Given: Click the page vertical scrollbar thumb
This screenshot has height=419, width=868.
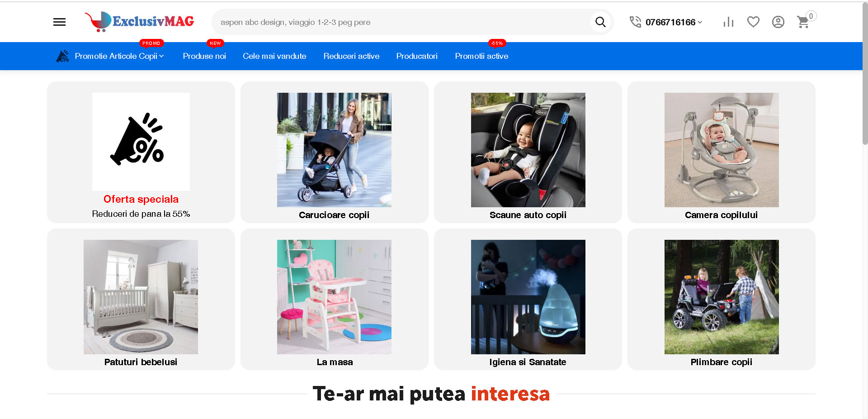Looking at the screenshot, I should [x=865, y=75].
